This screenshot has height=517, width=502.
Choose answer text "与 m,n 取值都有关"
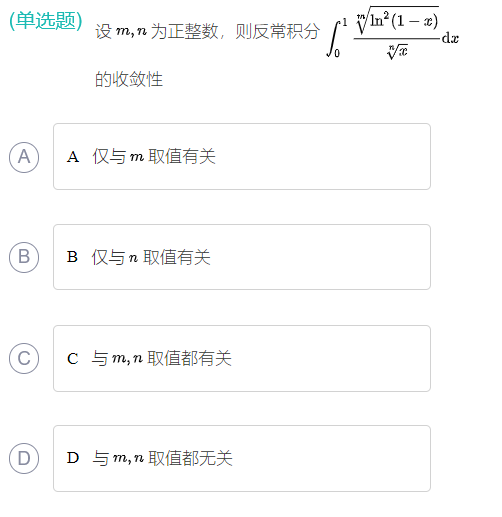tap(161, 358)
